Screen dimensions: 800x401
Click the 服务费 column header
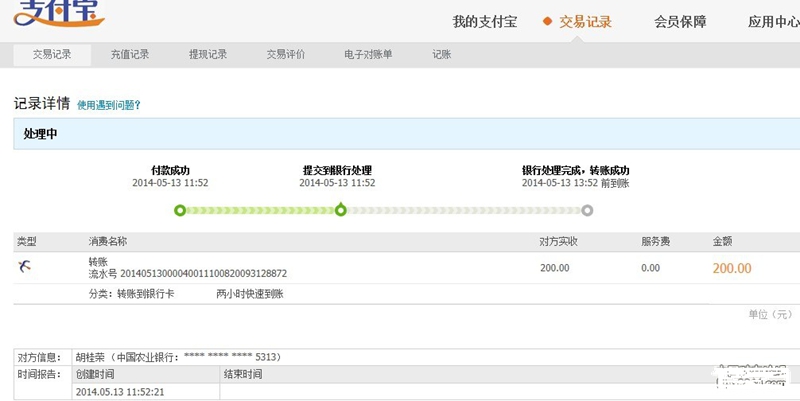(x=656, y=241)
